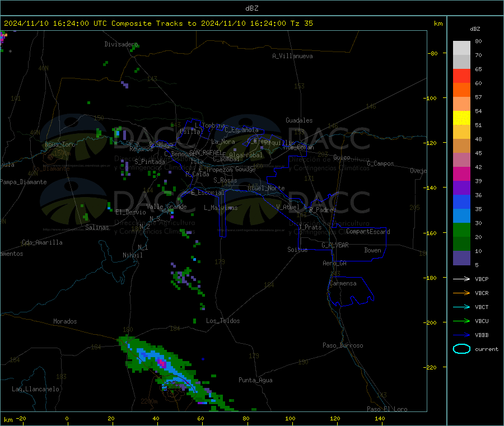Click the blue VBBB arrow legend icon
The image size is (504, 426).
pyautogui.click(x=461, y=335)
